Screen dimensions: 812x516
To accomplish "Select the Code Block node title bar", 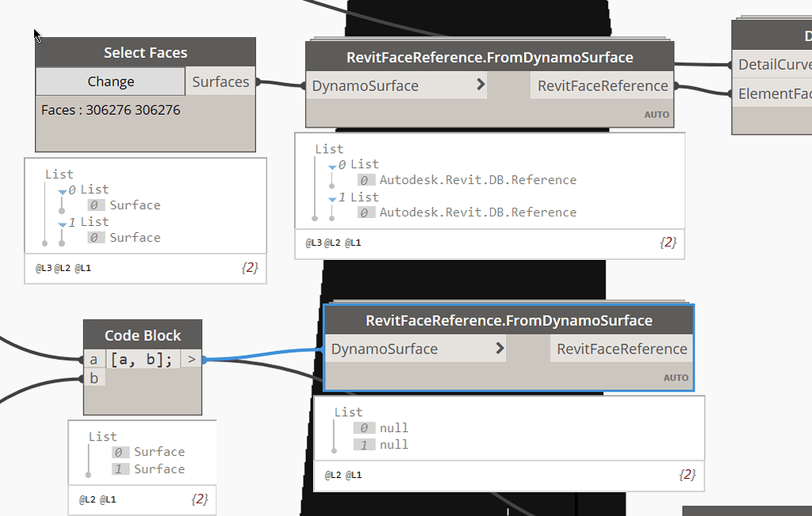I will (x=142, y=334).
